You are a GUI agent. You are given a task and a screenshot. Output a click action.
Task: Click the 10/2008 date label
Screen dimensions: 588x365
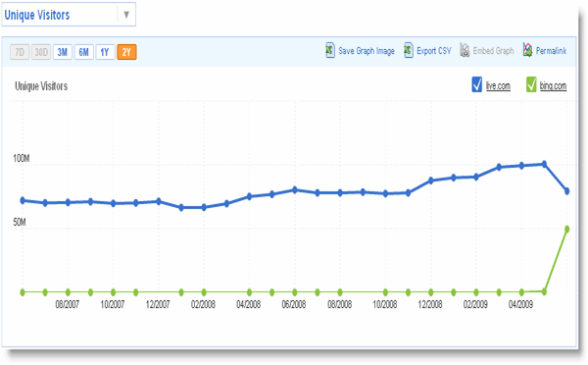click(x=385, y=304)
